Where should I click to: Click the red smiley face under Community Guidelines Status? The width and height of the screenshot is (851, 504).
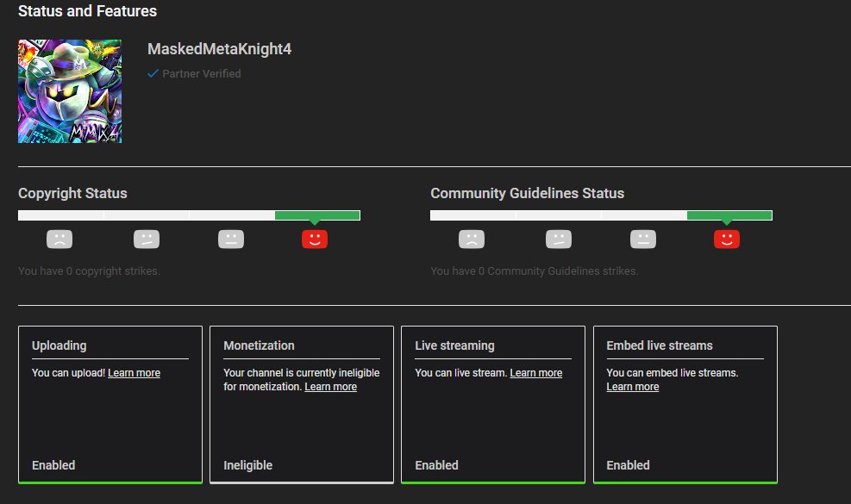pyautogui.click(x=727, y=239)
